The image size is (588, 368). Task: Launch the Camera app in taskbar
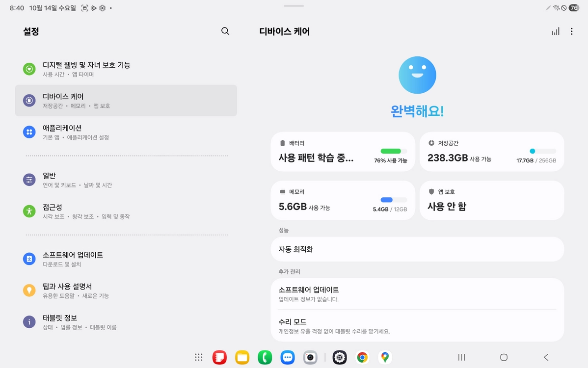coord(310,357)
